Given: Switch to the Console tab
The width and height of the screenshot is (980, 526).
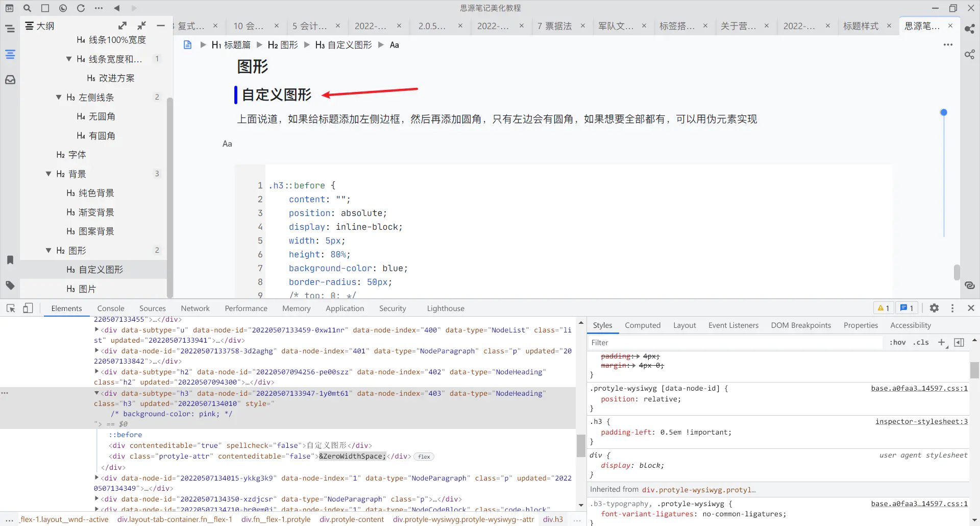Looking at the screenshot, I should [x=111, y=308].
